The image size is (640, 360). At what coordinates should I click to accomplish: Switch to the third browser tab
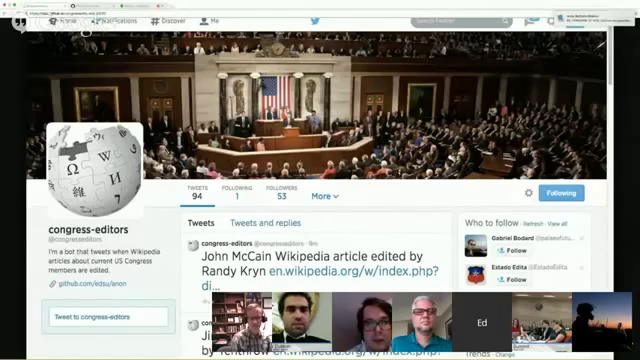click(x=141, y=6)
